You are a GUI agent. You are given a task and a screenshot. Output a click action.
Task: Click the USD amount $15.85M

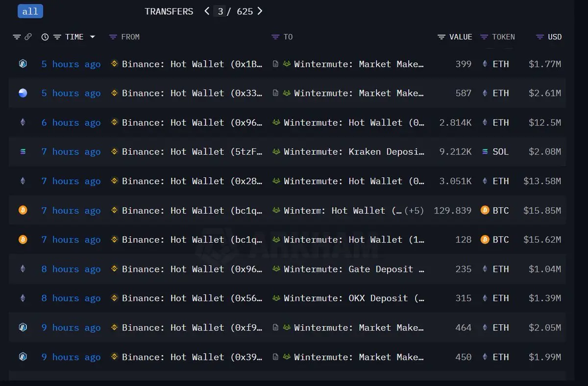[542, 211]
